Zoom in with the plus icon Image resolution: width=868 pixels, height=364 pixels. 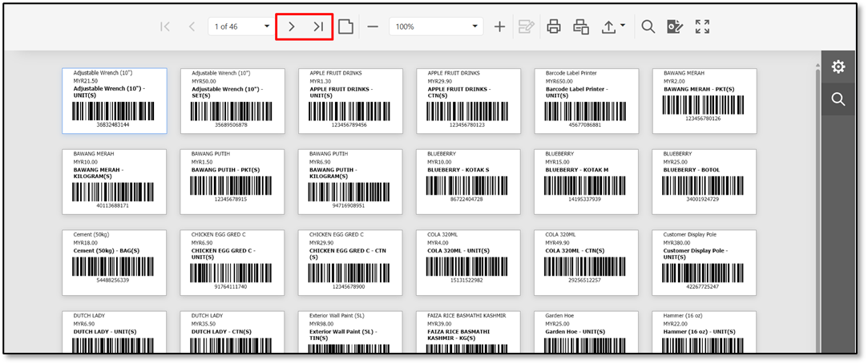499,26
